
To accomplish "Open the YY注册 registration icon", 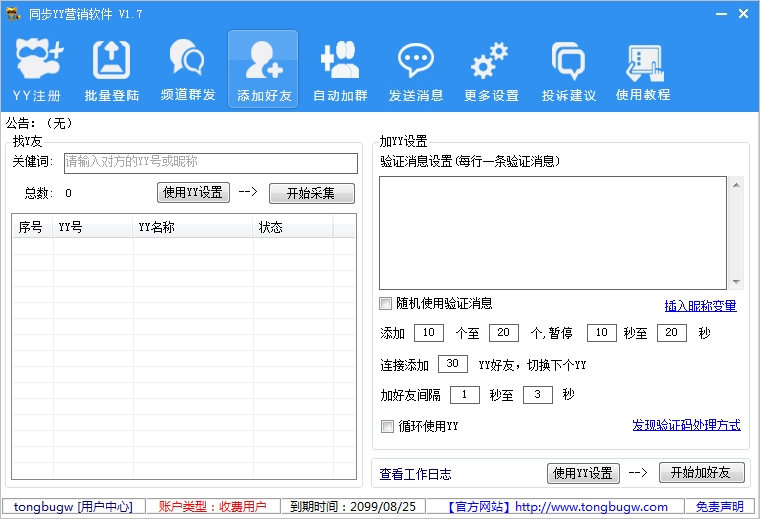I will click(37, 69).
